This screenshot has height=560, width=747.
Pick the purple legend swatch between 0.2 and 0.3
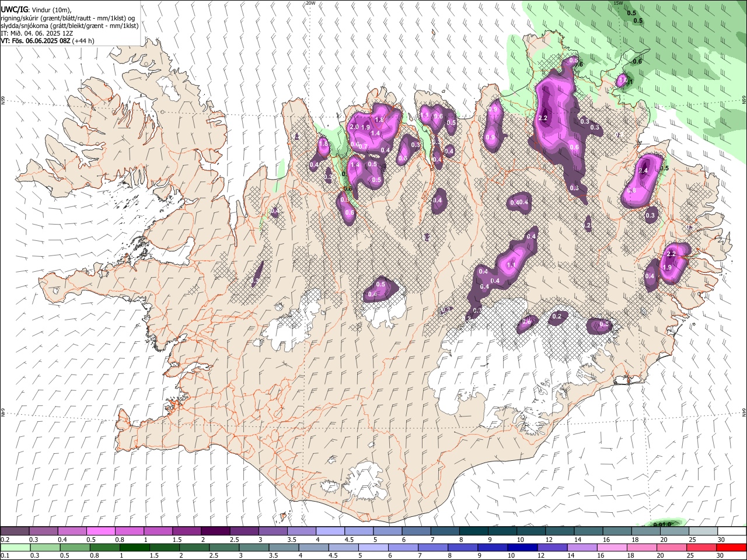pos(15,531)
